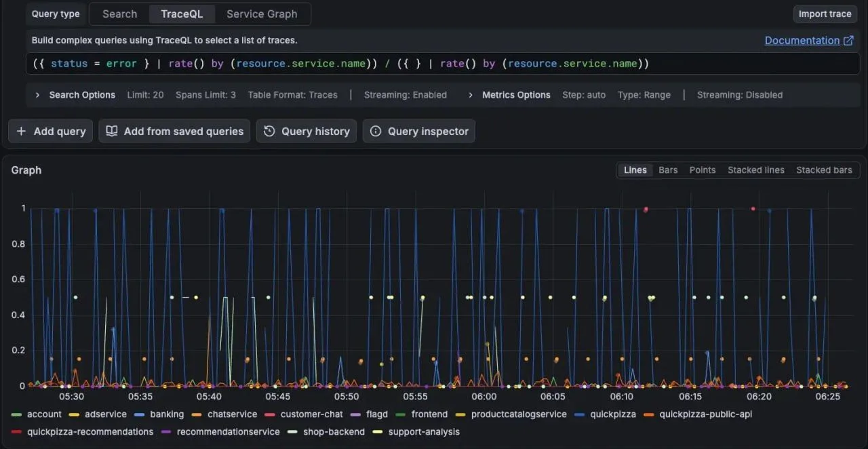Click the Limit: 20 search option

(x=145, y=95)
